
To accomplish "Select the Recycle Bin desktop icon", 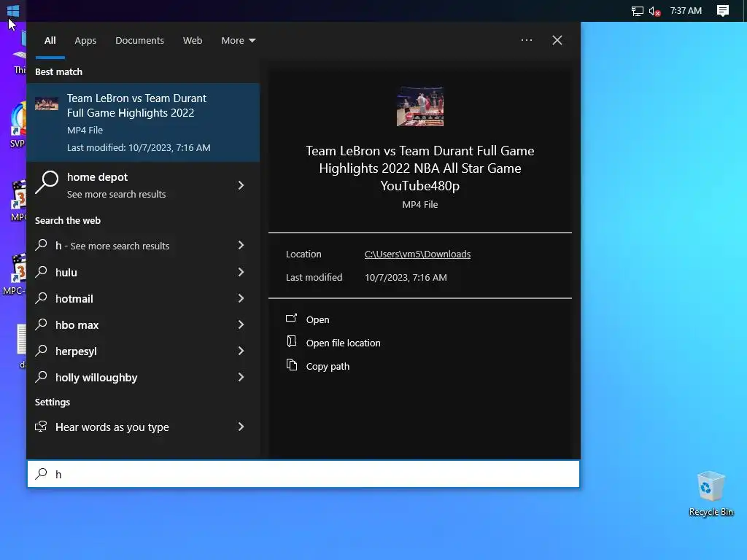I will click(x=711, y=494).
